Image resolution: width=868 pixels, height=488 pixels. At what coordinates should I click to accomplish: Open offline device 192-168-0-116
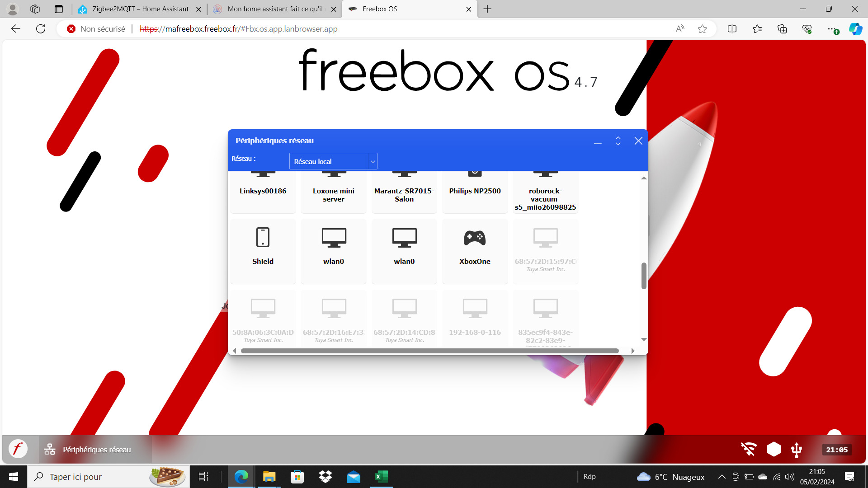[x=475, y=319]
